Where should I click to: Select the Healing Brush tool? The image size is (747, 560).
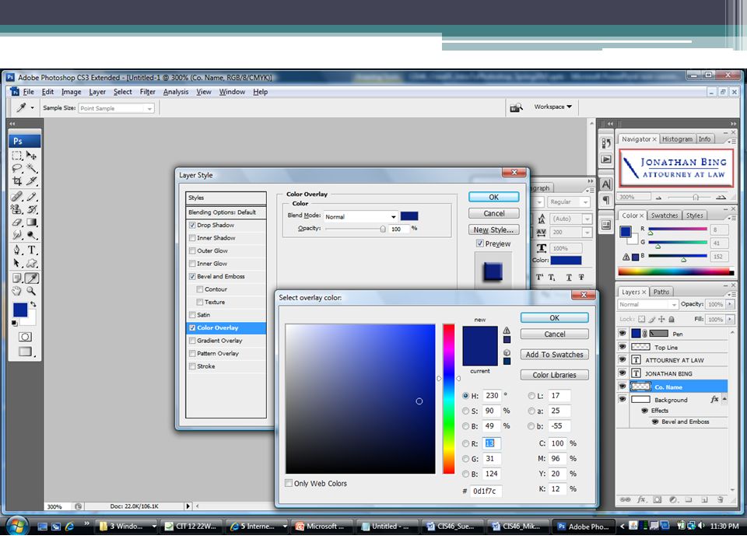coord(17,196)
